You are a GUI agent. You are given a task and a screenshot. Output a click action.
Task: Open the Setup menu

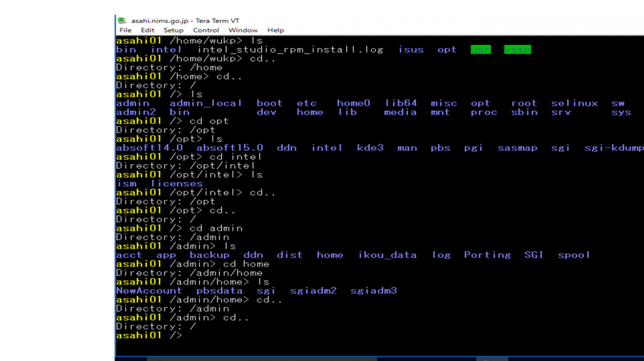coord(173,30)
